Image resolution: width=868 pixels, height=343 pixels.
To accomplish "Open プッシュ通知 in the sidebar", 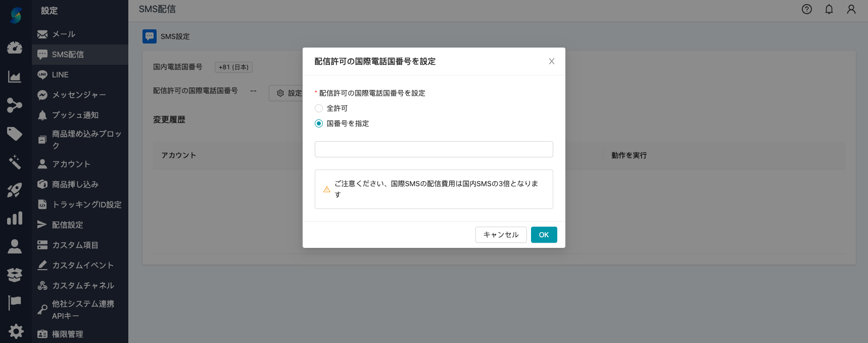I will coord(75,115).
